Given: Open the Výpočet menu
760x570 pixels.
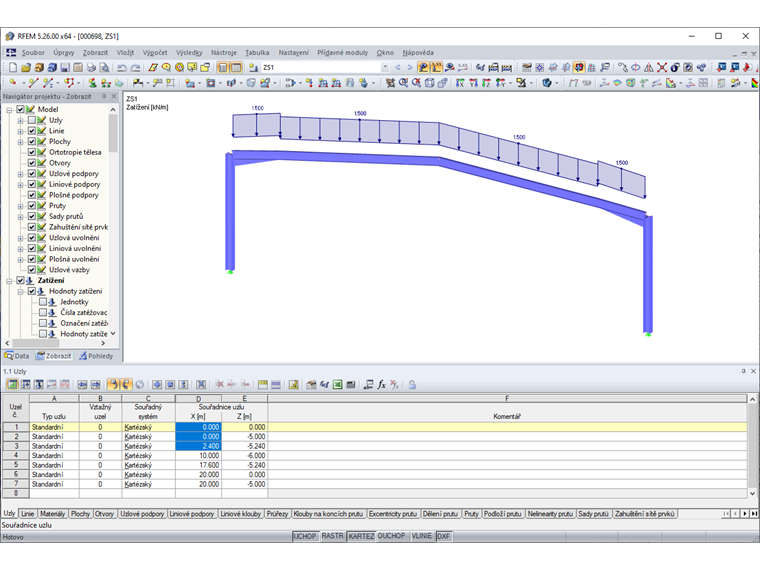Looking at the screenshot, I should tap(155, 52).
